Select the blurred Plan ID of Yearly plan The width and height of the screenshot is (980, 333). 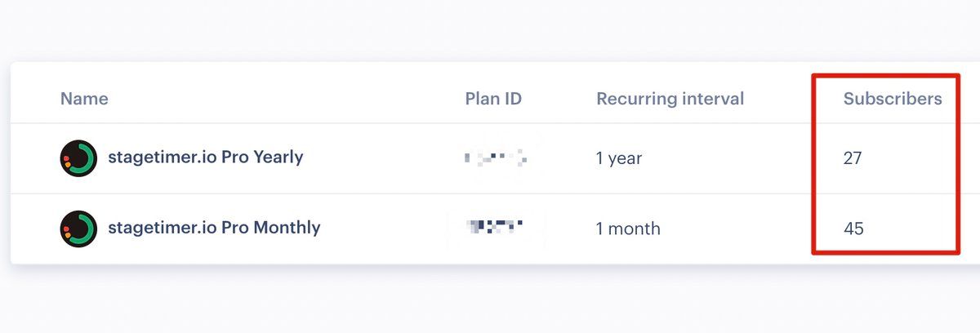495,158
